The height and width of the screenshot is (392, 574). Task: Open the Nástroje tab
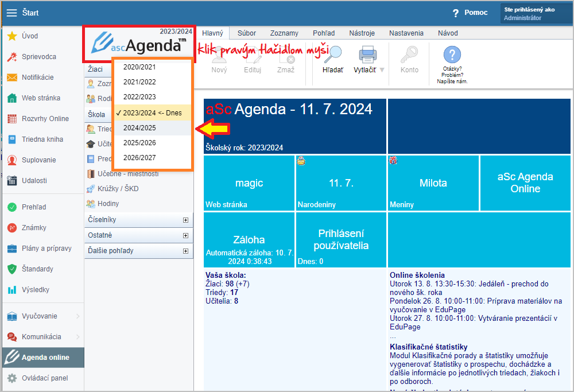pyautogui.click(x=362, y=33)
